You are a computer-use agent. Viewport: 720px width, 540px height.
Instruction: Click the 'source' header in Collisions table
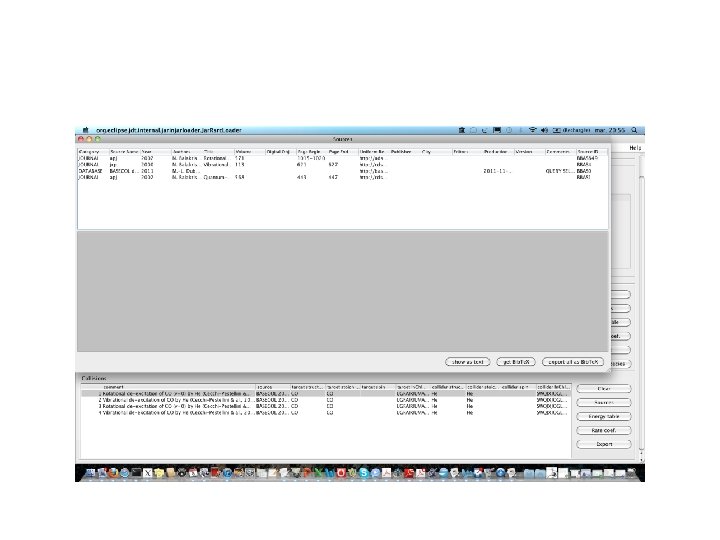(x=273, y=387)
